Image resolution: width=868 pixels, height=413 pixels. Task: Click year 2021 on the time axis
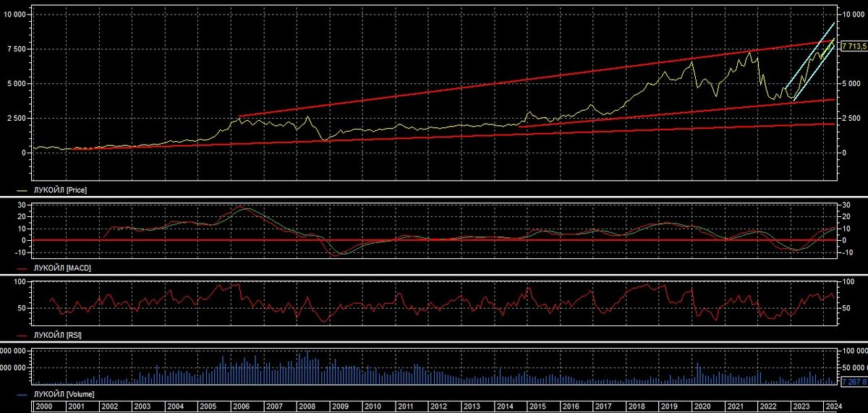pos(736,407)
